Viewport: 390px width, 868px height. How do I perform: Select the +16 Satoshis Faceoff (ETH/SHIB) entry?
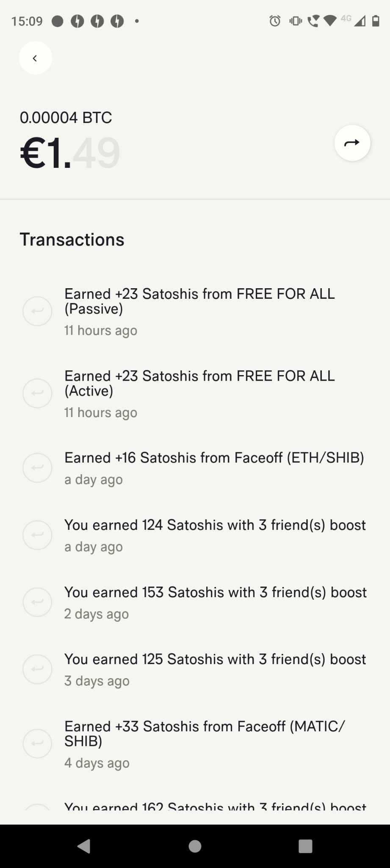(x=214, y=458)
